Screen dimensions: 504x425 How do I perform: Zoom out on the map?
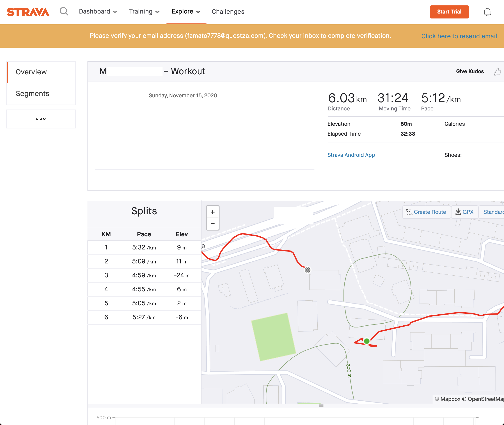(213, 224)
